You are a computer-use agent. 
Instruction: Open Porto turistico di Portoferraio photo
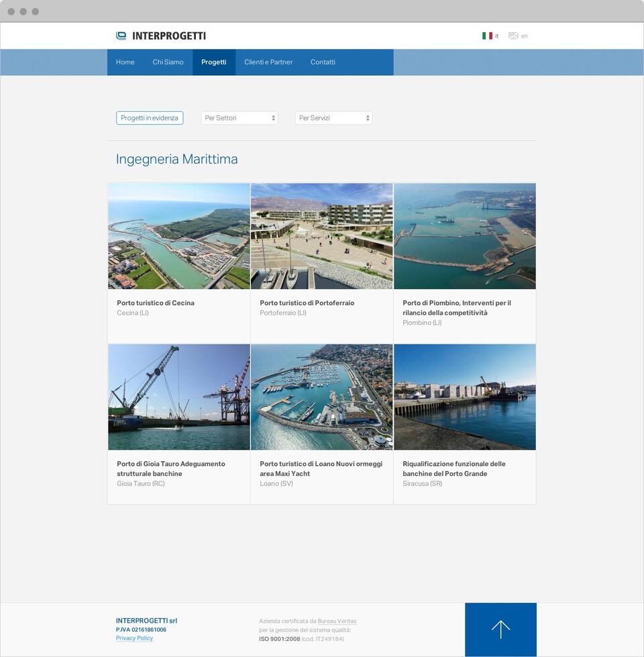321,236
